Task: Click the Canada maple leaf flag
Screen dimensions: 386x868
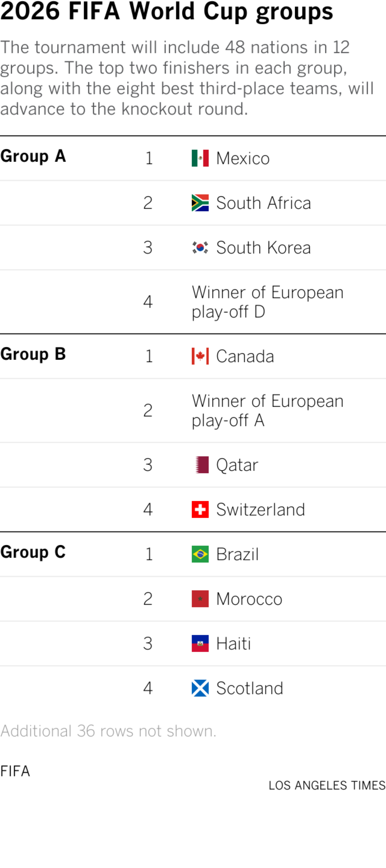Action: click(200, 356)
